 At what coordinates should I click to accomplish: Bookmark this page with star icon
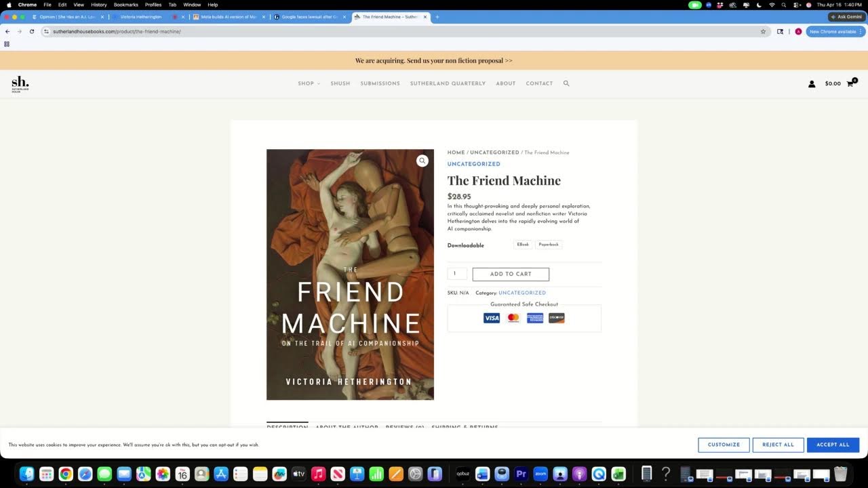(763, 31)
